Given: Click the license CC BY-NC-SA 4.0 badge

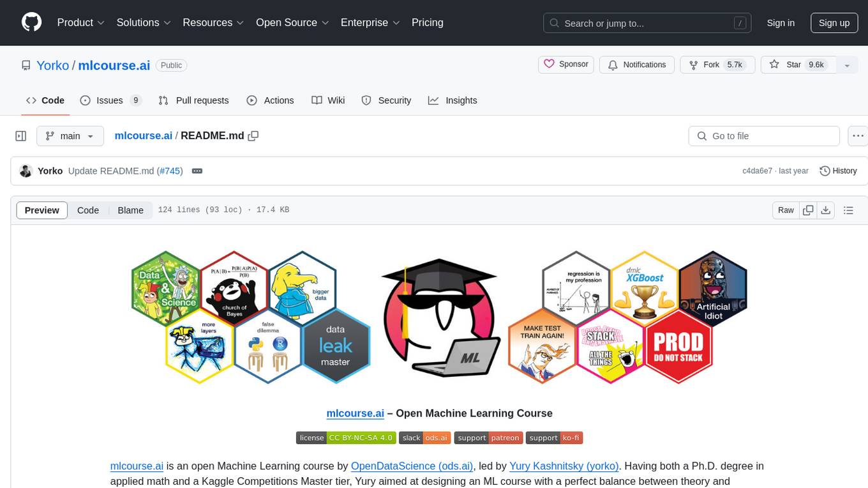Looking at the screenshot, I should 346,438.
